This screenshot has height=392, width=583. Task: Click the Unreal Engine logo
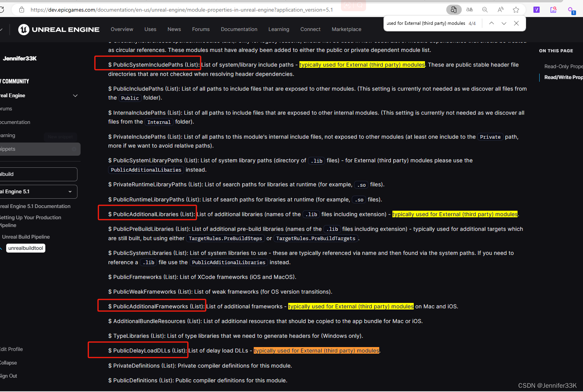tap(23, 29)
